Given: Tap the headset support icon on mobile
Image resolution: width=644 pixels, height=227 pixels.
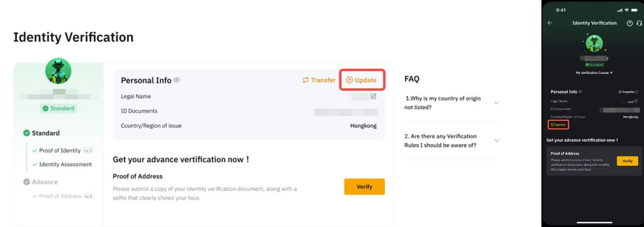Looking at the screenshot, I should [x=639, y=23].
